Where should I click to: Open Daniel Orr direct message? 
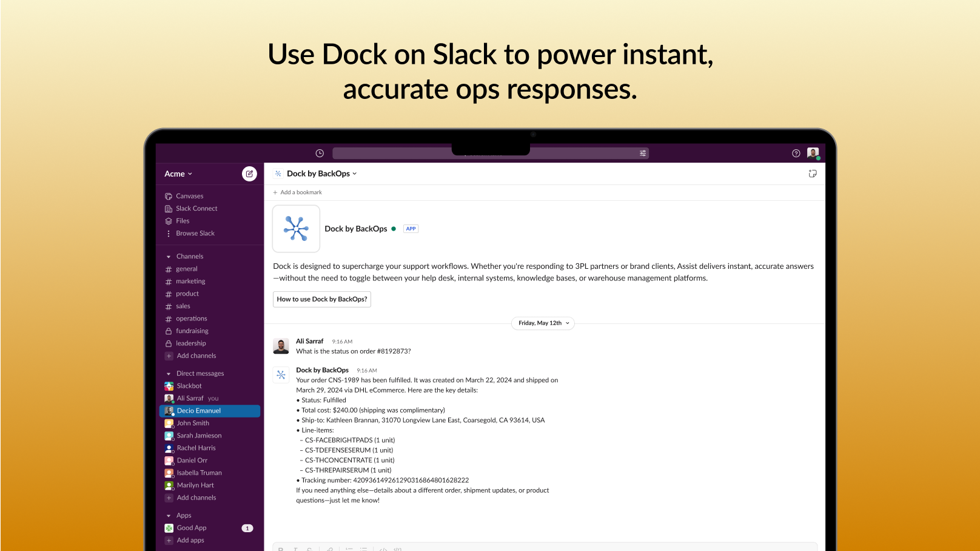tap(192, 461)
